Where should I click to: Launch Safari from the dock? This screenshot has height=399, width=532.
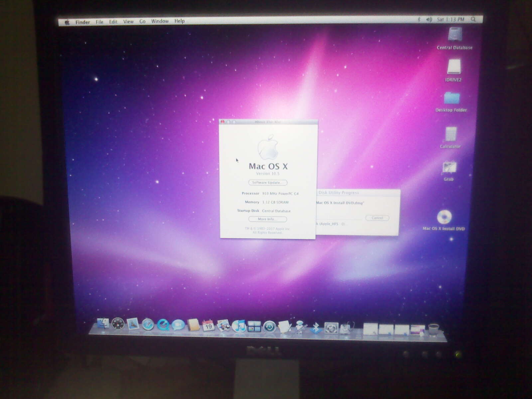[148, 325]
